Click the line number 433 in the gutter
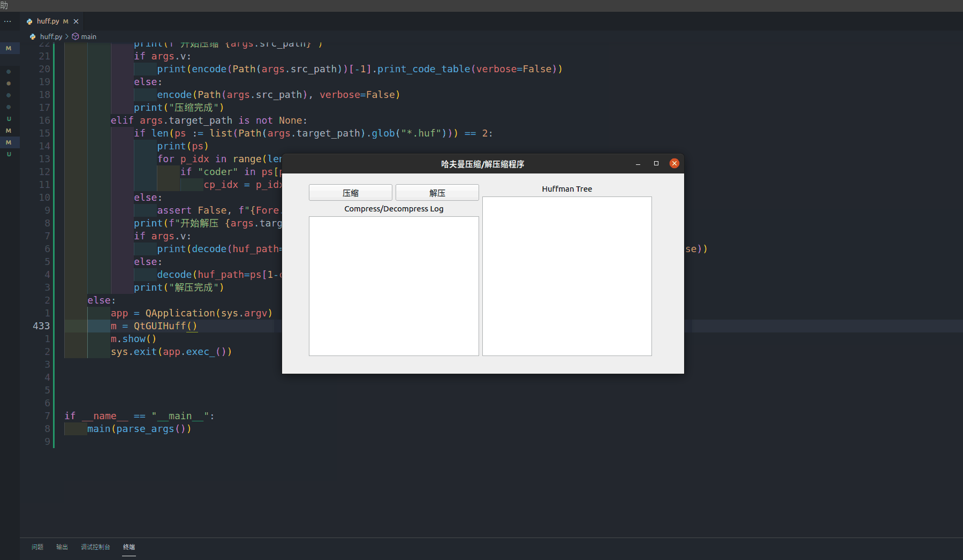This screenshot has width=963, height=560. (41, 326)
